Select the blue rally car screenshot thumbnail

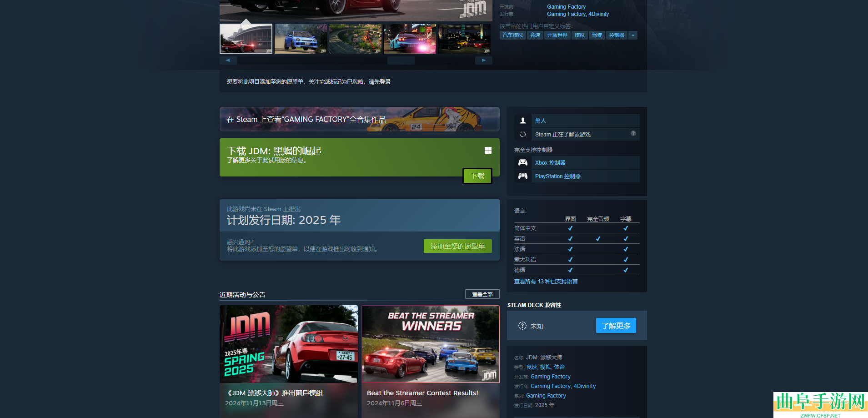pyautogui.click(x=301, y=39)
